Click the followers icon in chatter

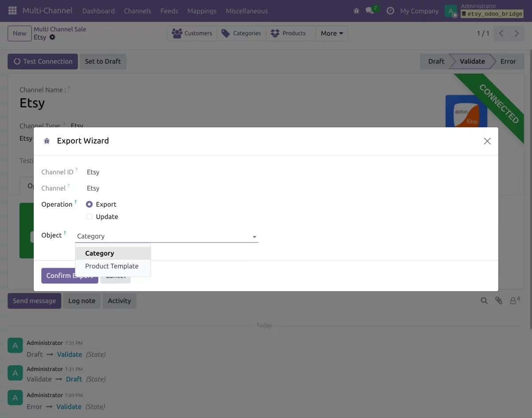514,301
